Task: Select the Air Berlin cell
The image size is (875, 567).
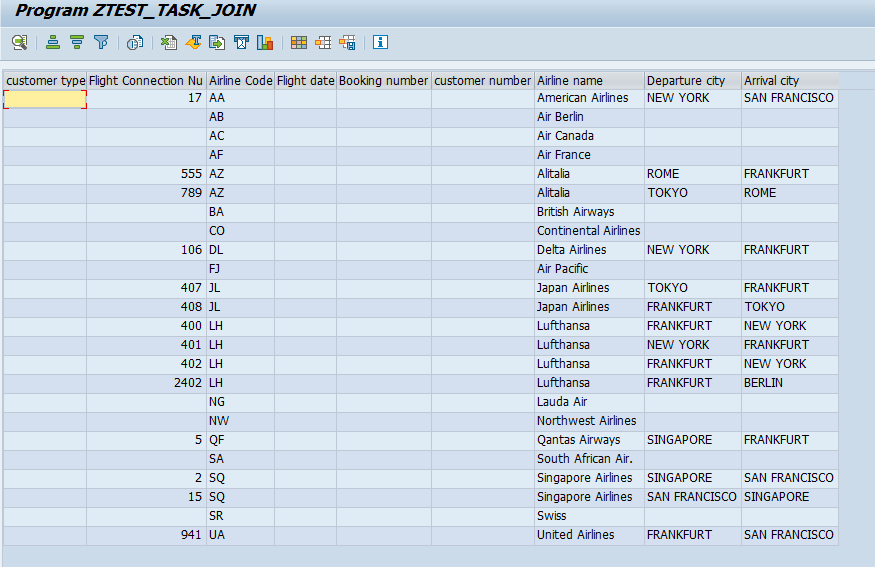Action: point(589,117)
